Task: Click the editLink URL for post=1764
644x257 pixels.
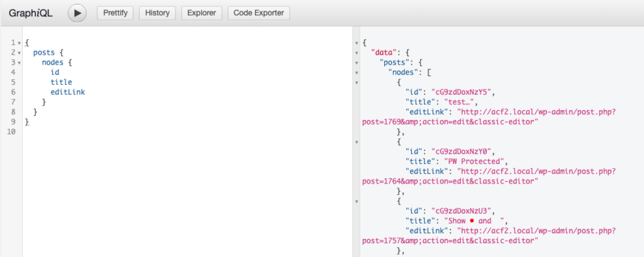Action: click(489, 177)
